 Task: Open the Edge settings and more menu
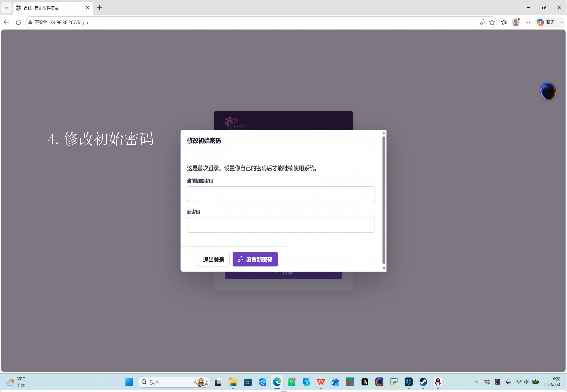(528, 22)
